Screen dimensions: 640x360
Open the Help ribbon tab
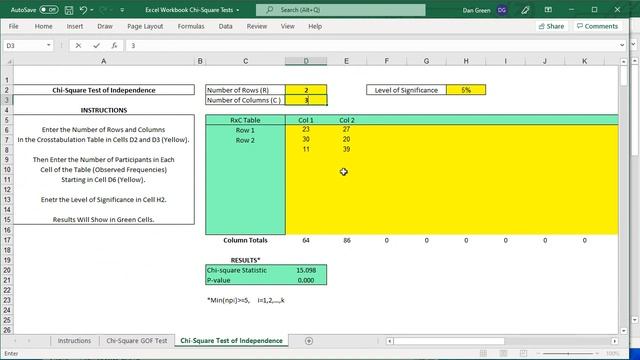tap(315, 26)
